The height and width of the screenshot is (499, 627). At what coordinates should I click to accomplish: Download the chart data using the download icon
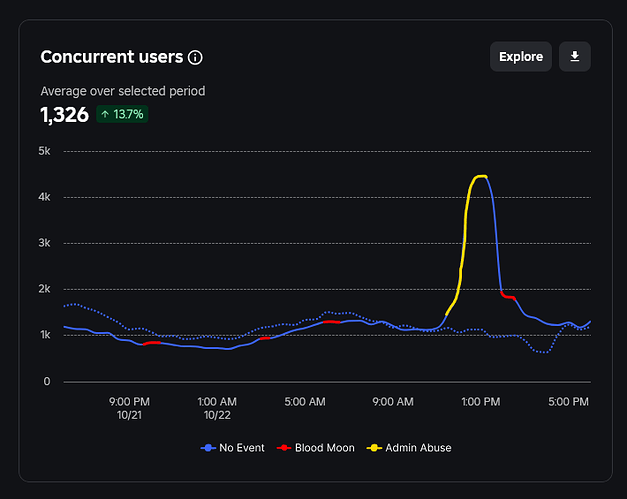575,56
